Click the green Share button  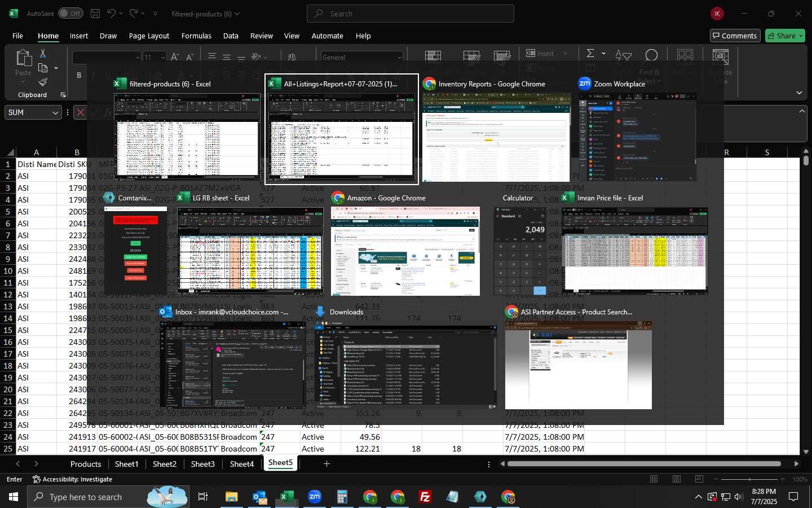(x=785, y=36)
